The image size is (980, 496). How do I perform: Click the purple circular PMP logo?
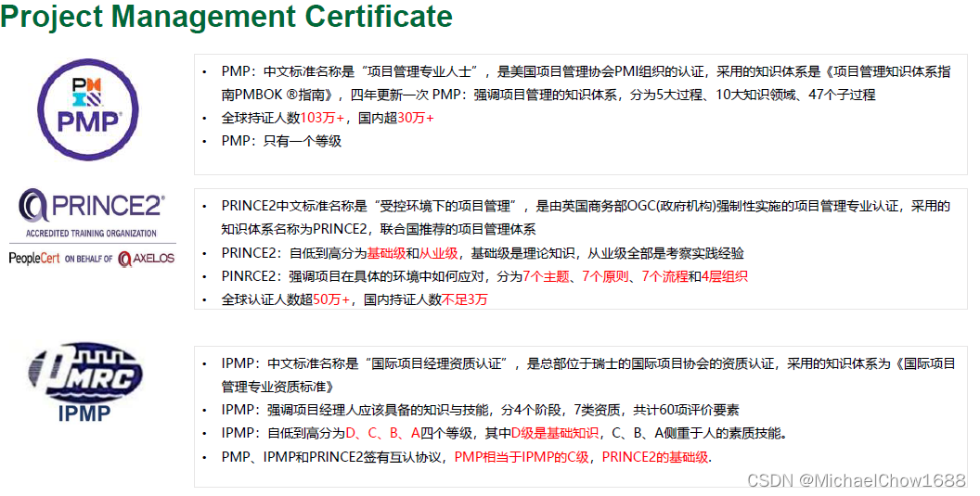(x=87, y=108)
